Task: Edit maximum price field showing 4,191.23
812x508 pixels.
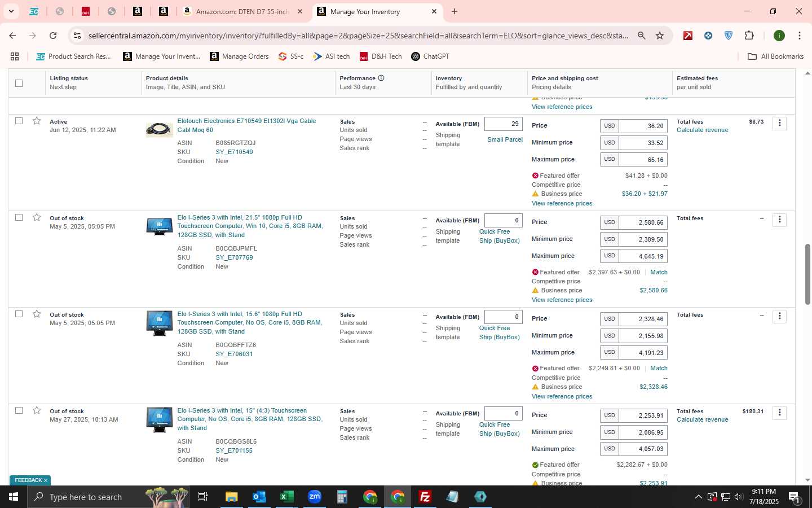Action: [643, 352]
